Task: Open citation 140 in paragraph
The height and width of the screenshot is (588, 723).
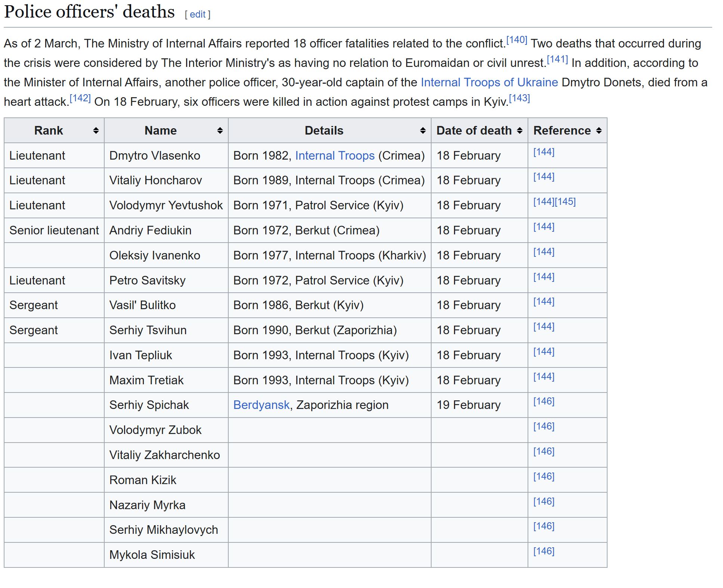Action: point(516,40)
